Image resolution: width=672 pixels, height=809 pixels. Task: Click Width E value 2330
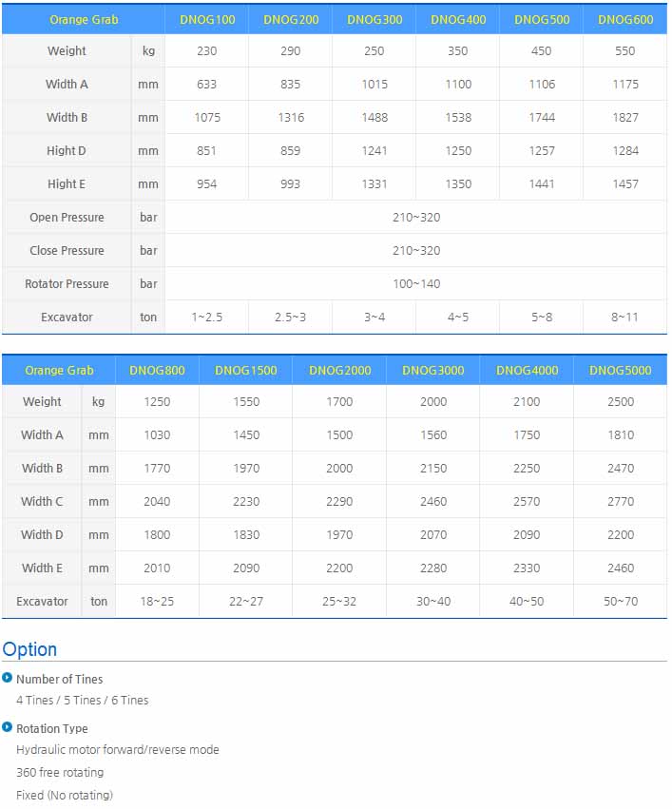point(527,568)
